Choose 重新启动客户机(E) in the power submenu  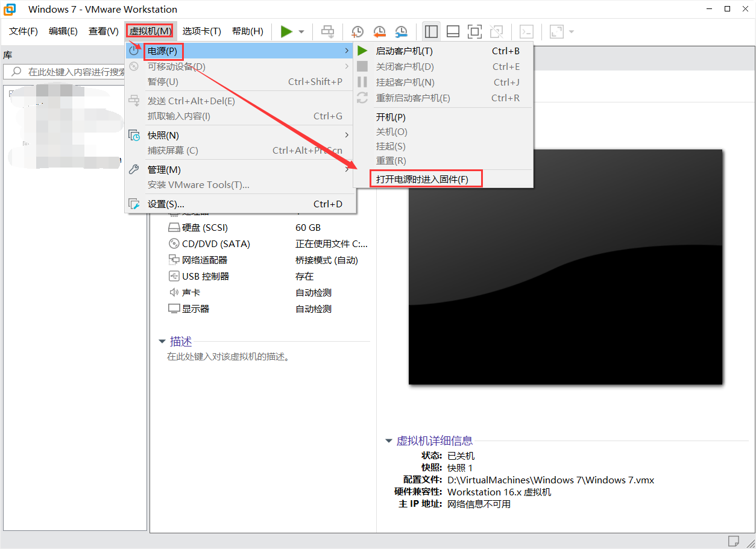(443, 98)
